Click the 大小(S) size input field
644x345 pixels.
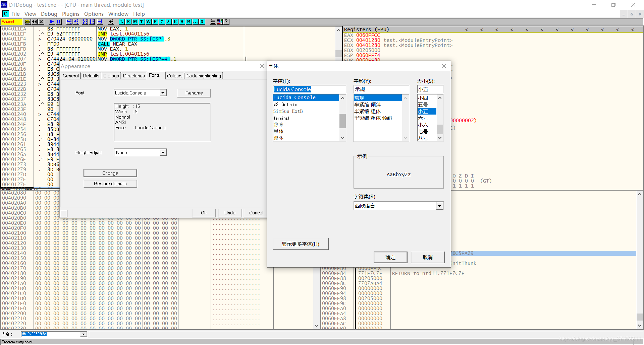[x=430, y=89]
